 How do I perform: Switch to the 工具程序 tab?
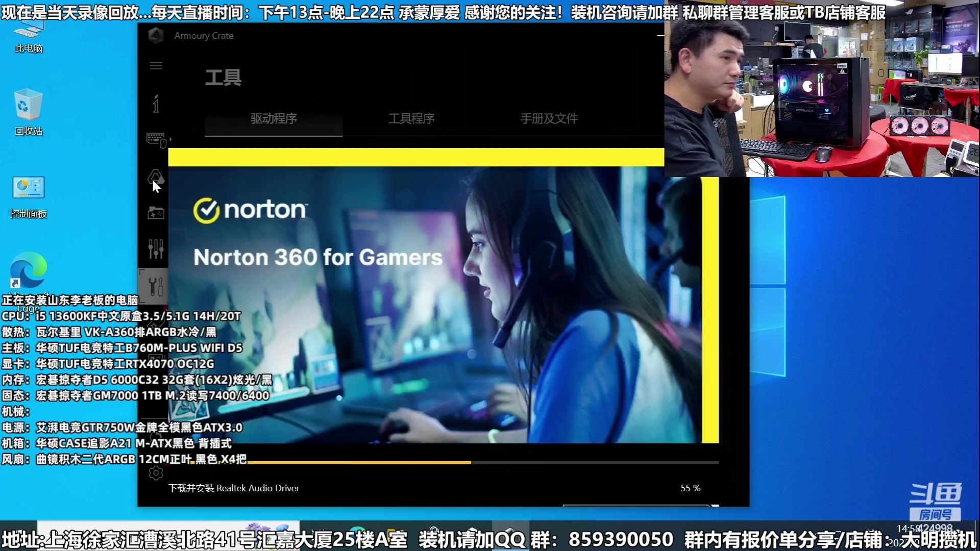click(x=411, y=119)
